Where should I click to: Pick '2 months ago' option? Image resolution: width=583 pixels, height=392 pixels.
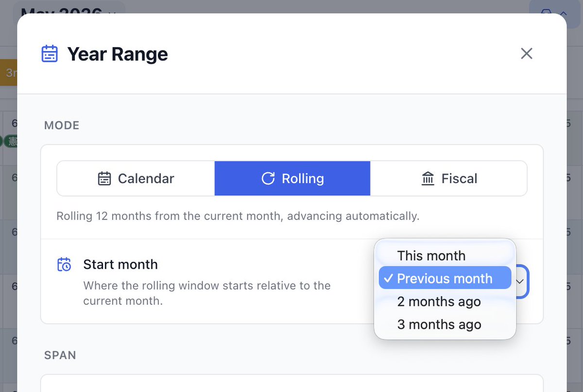(x=445, y=302)
